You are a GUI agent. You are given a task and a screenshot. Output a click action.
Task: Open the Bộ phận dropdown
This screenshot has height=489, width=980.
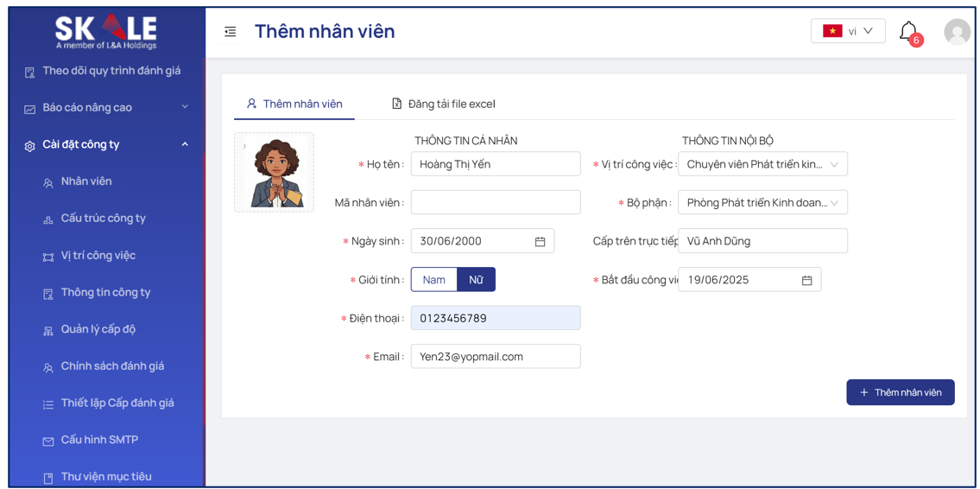[762, 203]
